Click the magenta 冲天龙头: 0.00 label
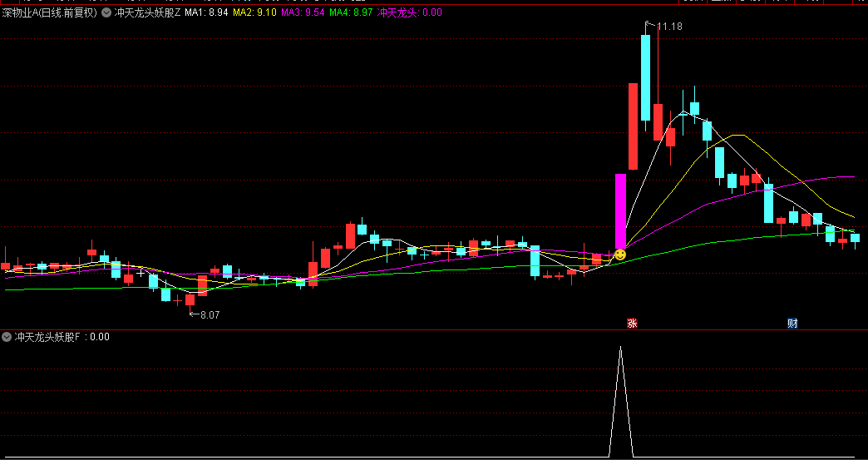This screenshot has height=460, width=868. tap(410, 12)
